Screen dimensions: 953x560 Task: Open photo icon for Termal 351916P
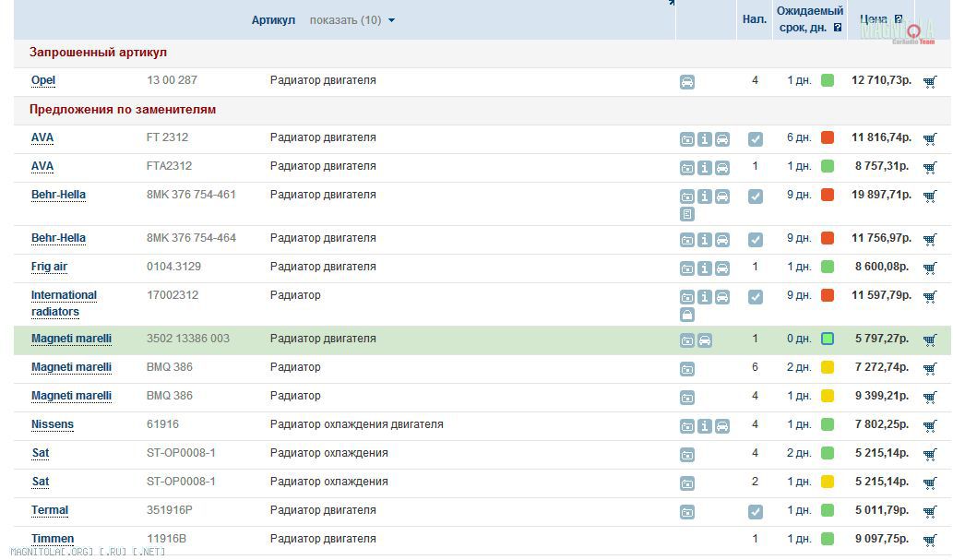(686, 512)
